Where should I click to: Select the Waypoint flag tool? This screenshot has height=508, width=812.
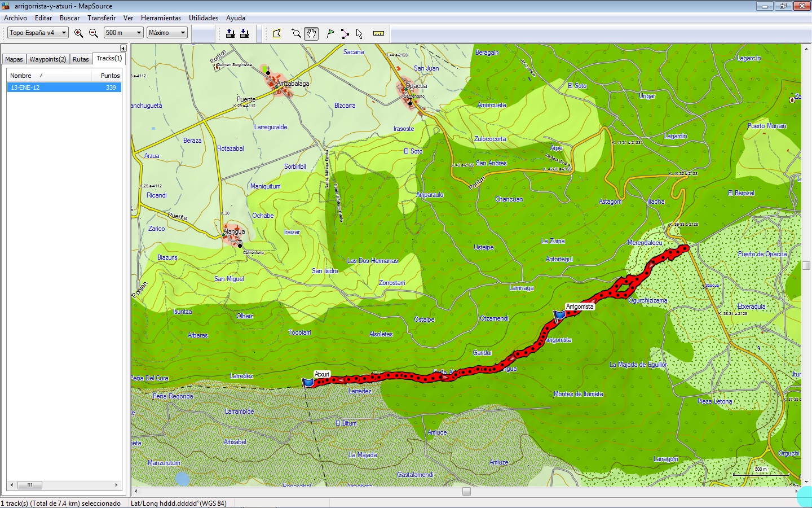tap(330, 33)
